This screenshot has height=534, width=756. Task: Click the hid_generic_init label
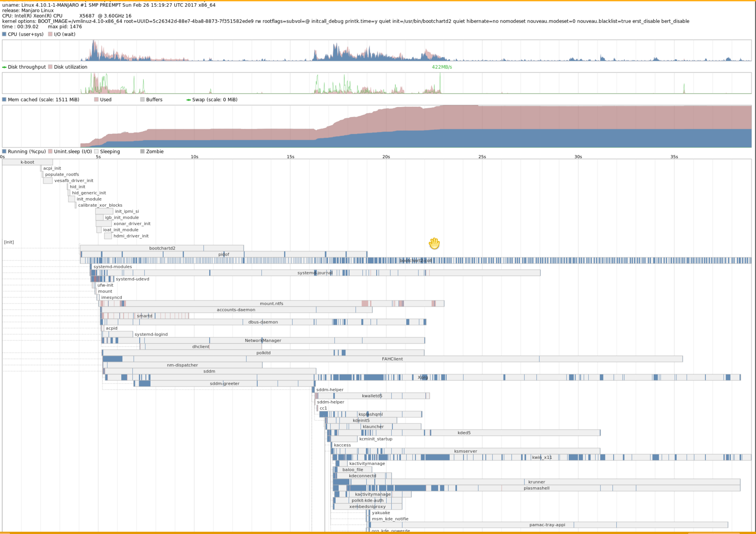[89, 193]
